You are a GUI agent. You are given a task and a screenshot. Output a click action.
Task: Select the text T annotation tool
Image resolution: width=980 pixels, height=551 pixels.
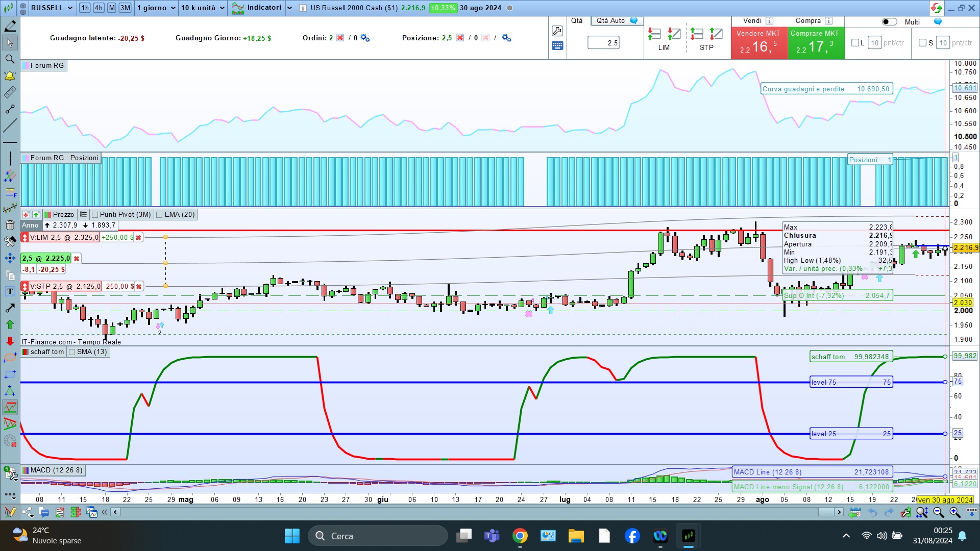[10, 291]
